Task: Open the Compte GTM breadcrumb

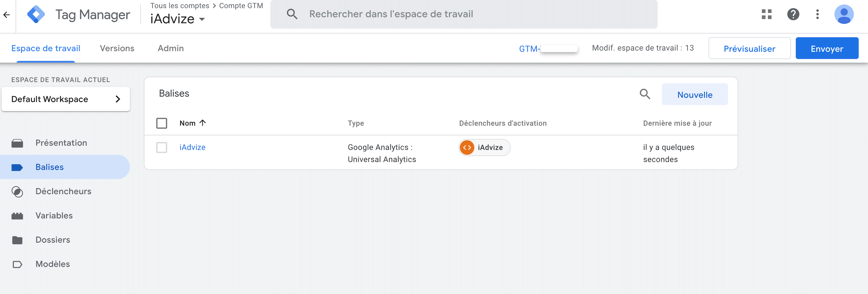Action: coord(241,6)
